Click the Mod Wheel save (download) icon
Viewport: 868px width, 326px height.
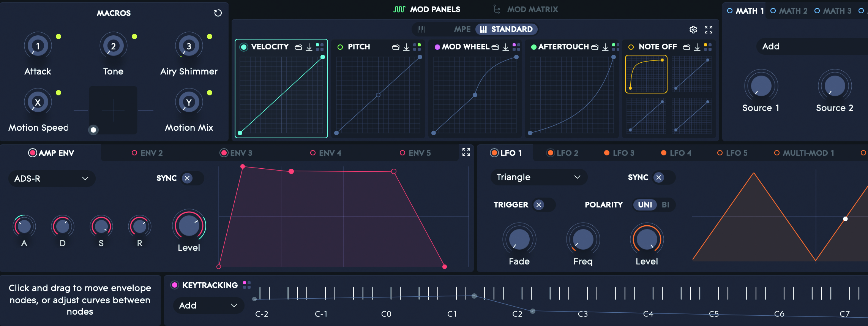tap(506, 47)
